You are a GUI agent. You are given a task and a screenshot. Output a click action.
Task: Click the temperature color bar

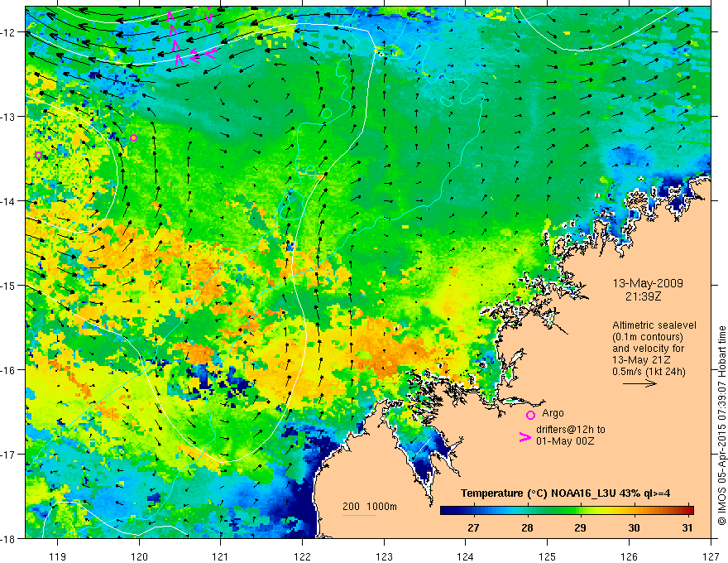[x=567, y=510]
